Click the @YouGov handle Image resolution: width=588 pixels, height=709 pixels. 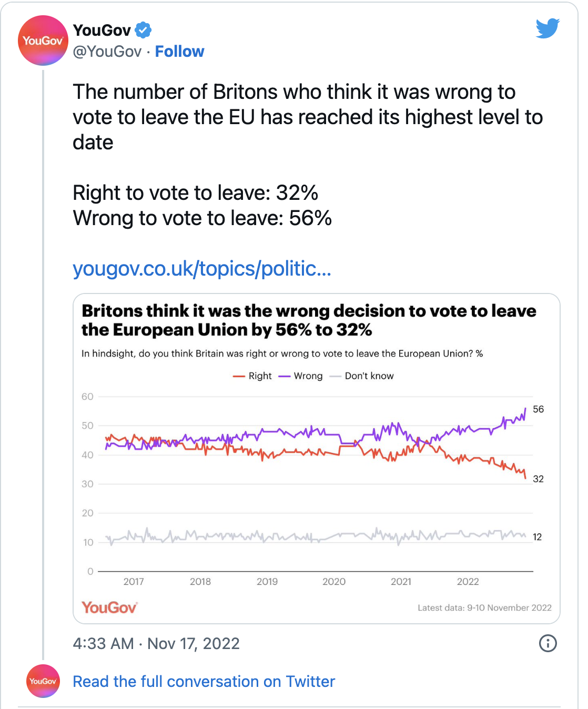click(107, 52)
